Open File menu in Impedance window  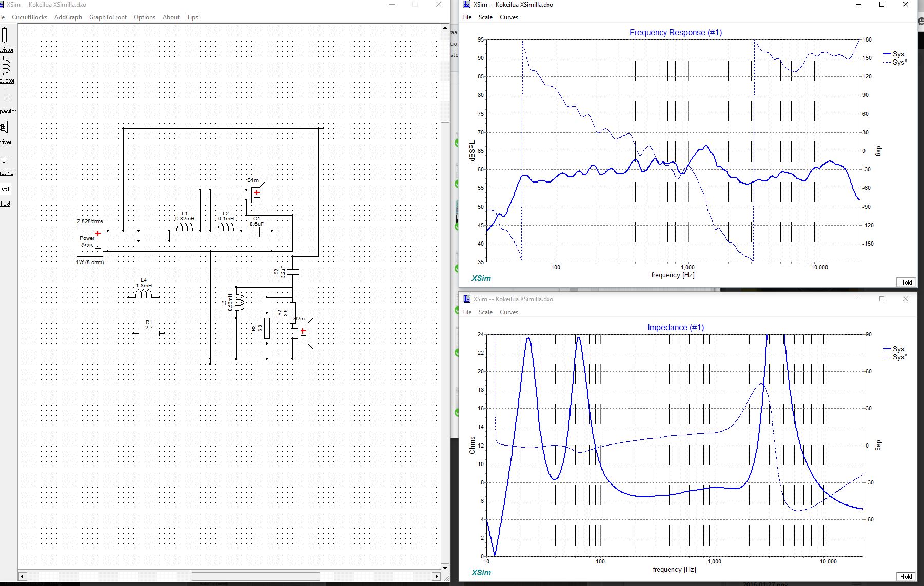[467, 312]
